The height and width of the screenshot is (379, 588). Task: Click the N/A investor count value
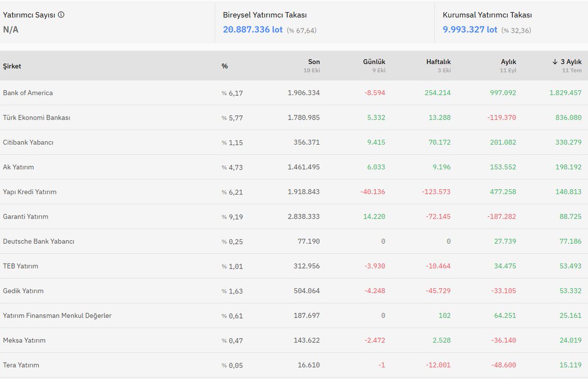pos(11,29)
